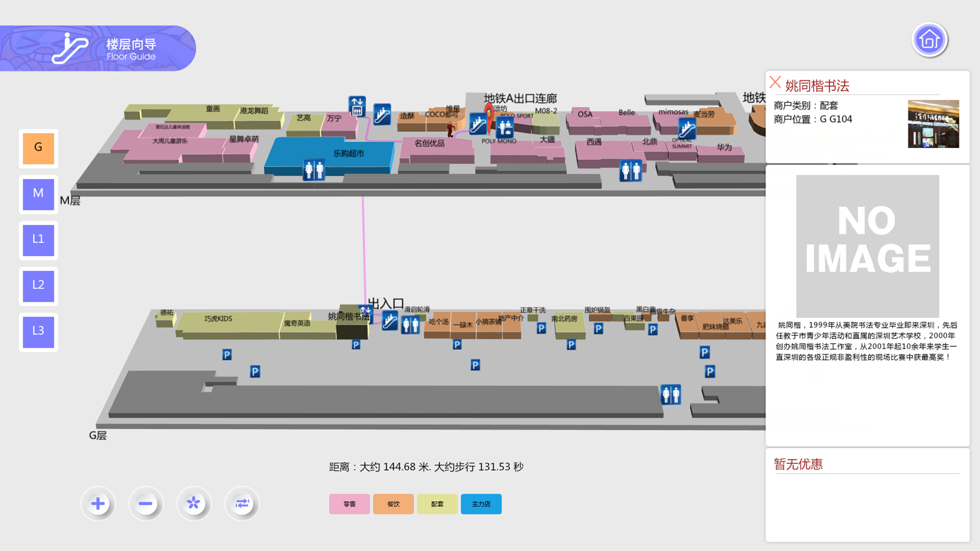Tap the swap arrows route icon
Image resolution: width=980 pixels, height=551 pixels.
pyautogui.click(x=242, y=504)
